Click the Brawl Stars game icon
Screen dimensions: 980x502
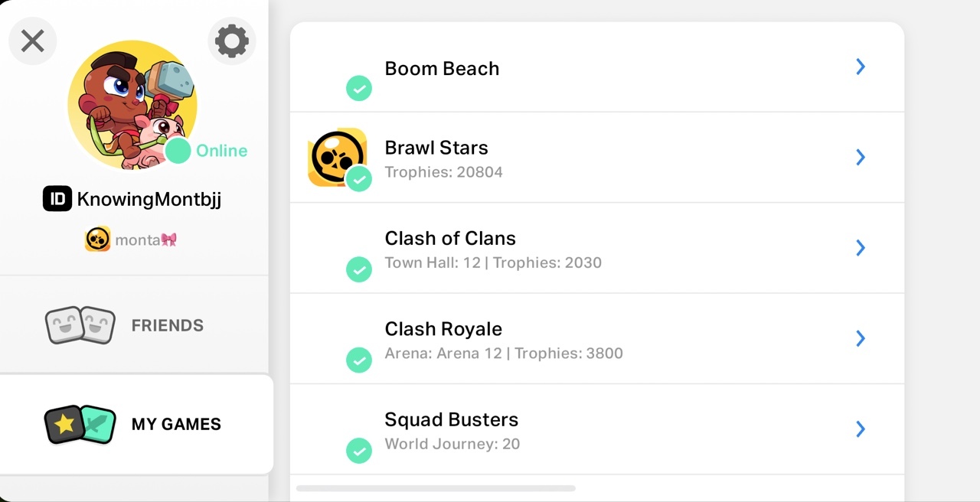click(335, 156)
